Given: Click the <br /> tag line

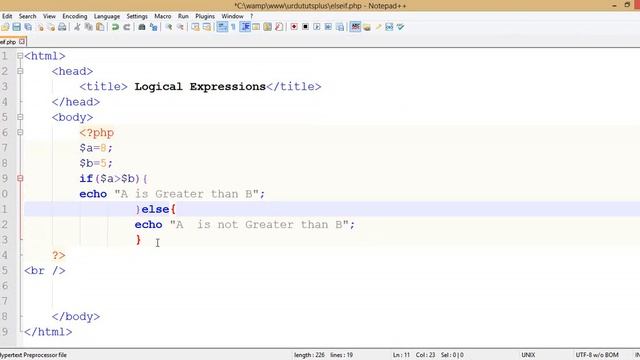Looking at the screenshot, I should coord(45,271).
